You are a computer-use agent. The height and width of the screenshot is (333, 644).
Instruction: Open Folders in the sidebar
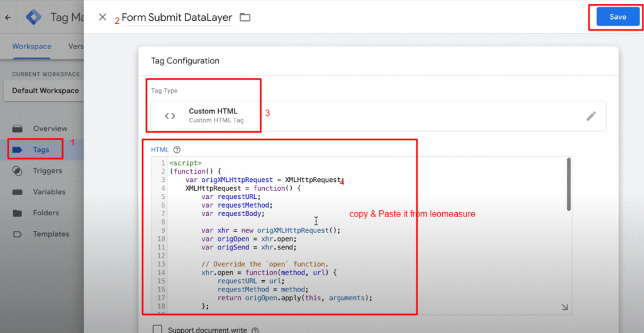[x=46, y=213]
